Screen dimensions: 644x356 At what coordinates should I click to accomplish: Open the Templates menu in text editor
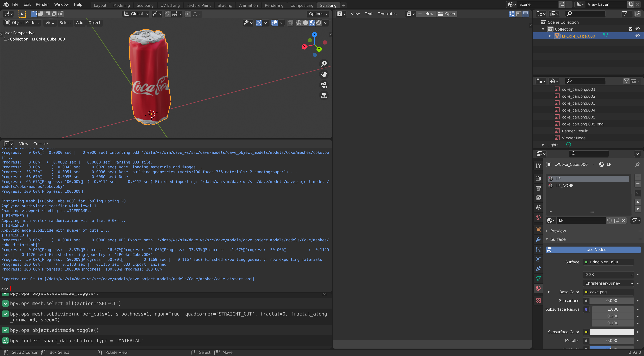(387, 14)
